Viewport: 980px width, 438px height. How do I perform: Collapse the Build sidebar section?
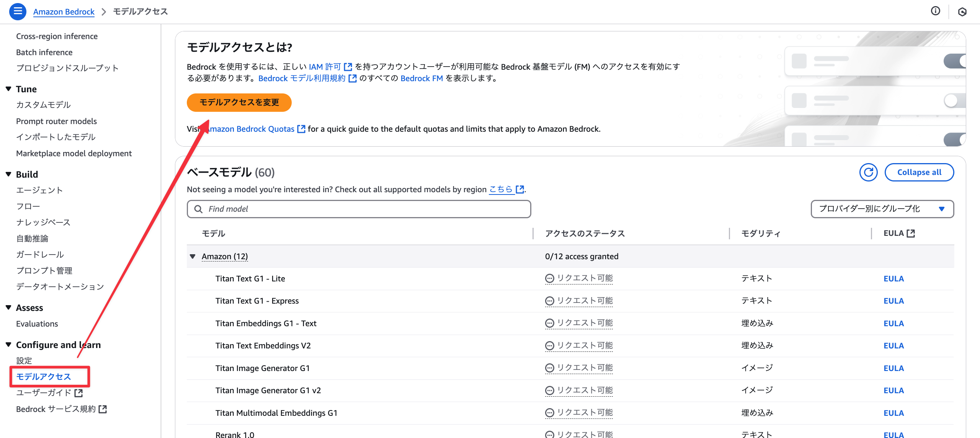(x=8, y=174)
